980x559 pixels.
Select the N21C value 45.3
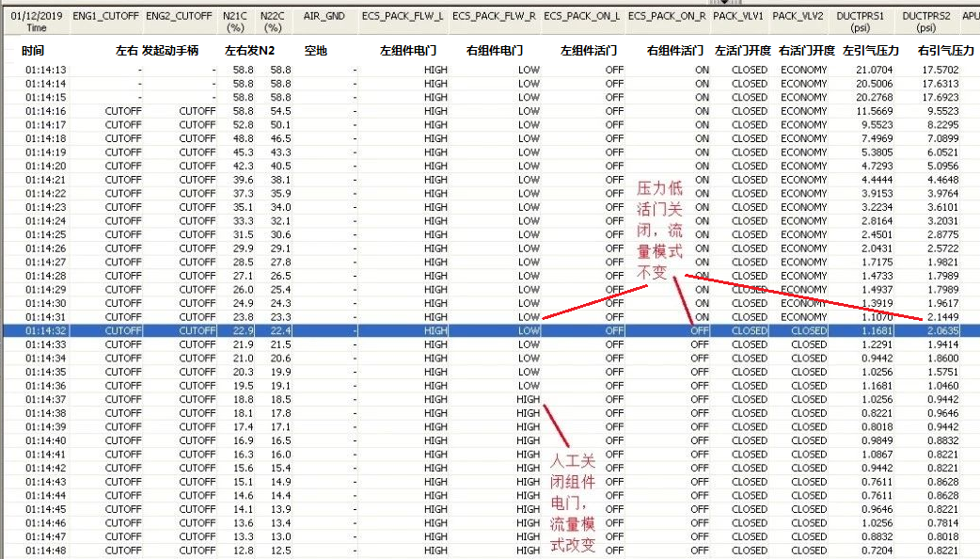[x=244, y=152]
